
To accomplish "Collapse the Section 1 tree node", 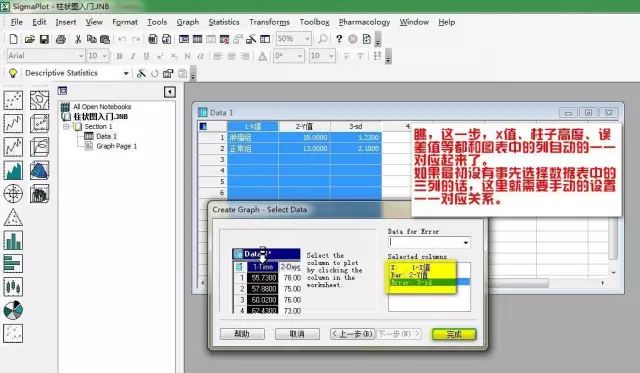I will pos(66,127).
